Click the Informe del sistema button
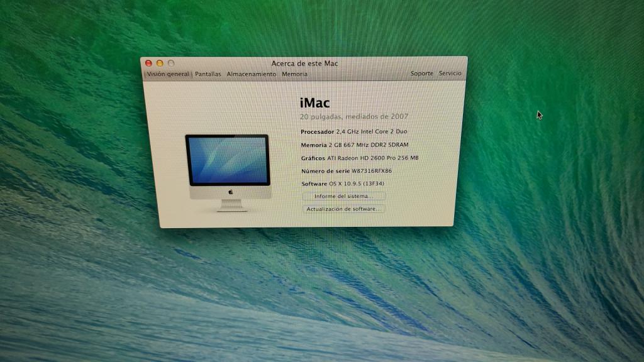The image size is (644, 362). click(x=344, y=196)
